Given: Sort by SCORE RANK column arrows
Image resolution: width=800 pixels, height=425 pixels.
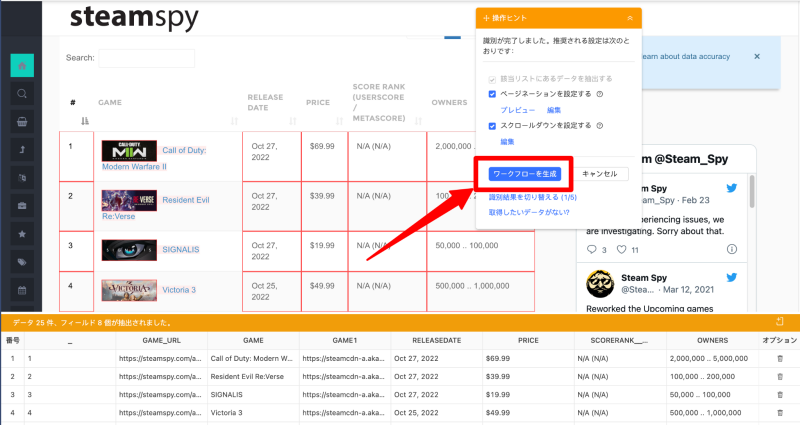Looking at the screenshot, I should 418,121.
